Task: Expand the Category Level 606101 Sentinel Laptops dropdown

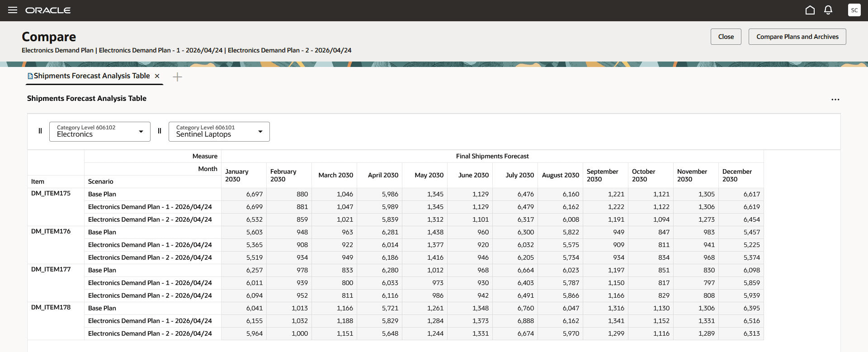Action: (x=219, y=132)
